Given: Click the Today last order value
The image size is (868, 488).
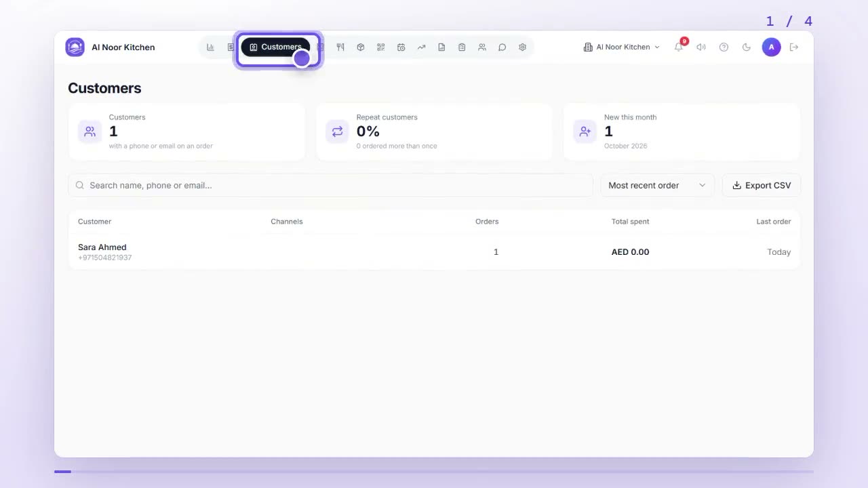Looking at the screenshot, I should coord(779,252).
